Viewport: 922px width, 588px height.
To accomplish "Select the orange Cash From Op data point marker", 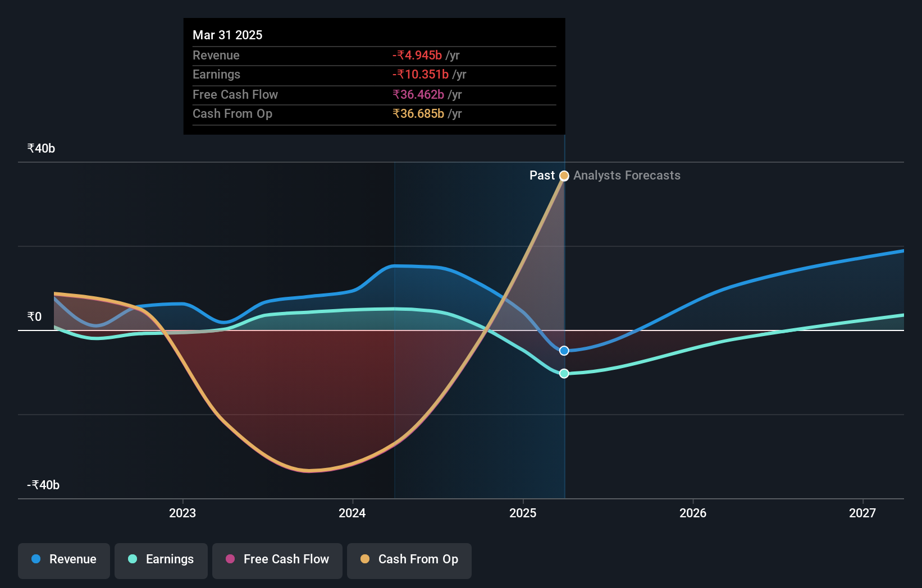I will (564, 176).
